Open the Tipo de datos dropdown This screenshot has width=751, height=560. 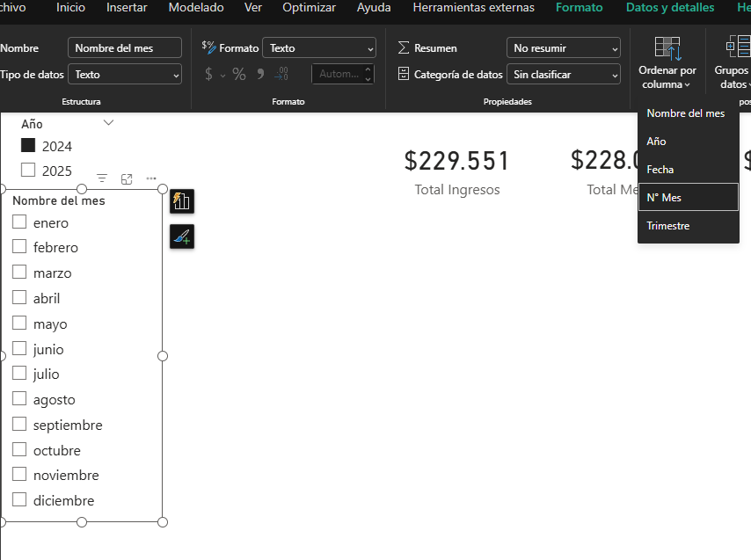click(x=125, y=75)
